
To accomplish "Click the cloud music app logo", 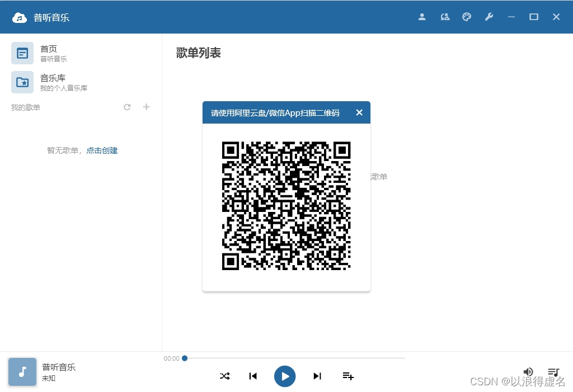I will pos(20,17).
